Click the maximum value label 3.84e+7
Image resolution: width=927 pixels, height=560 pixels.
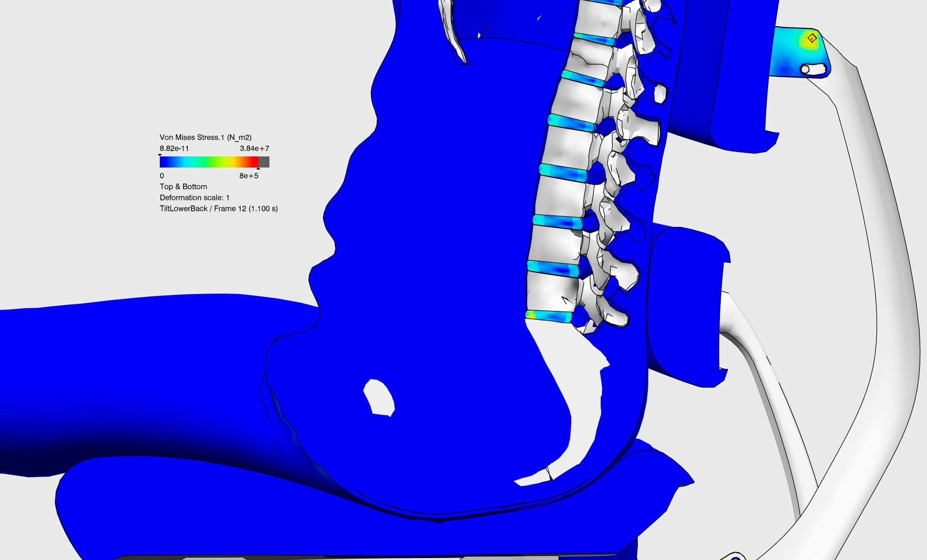tap(253, 149)
